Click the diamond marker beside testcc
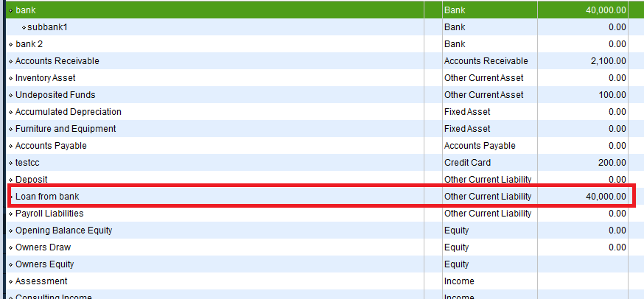The width and height of the screenshot is (644, 299). (10, 163)
